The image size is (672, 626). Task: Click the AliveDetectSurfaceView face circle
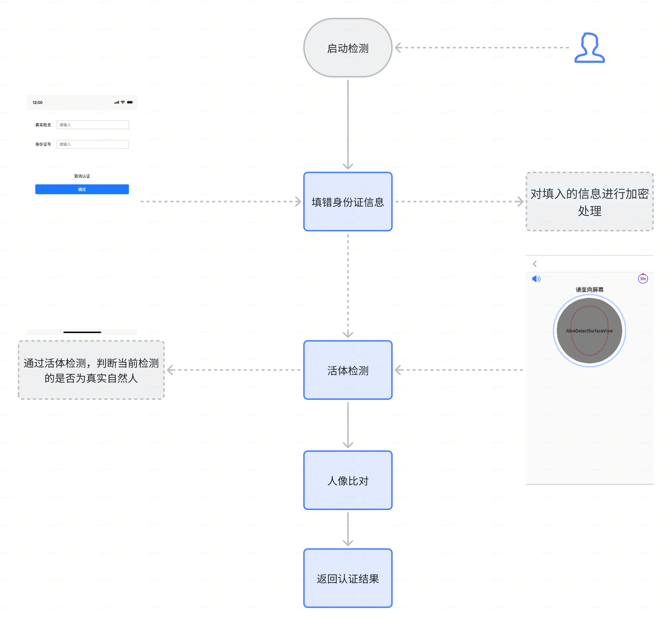tap(589, 330)
